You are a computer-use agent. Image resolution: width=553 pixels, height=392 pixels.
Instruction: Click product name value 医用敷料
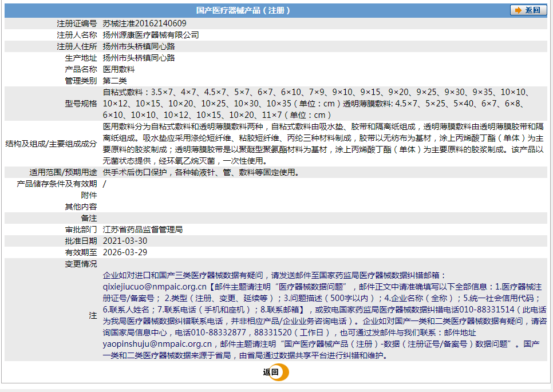(118, 69)
